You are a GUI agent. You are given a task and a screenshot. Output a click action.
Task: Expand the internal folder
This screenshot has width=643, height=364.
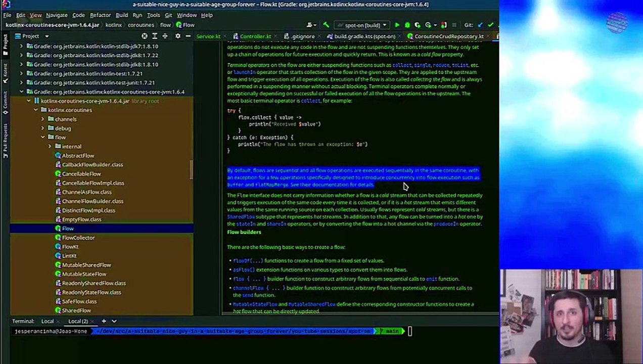click(50, 146)
